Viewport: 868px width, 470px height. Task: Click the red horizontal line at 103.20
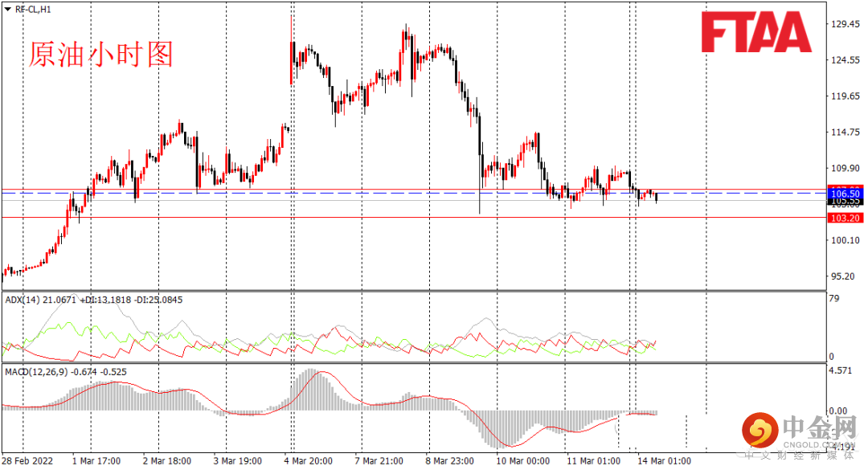(414, 218)
